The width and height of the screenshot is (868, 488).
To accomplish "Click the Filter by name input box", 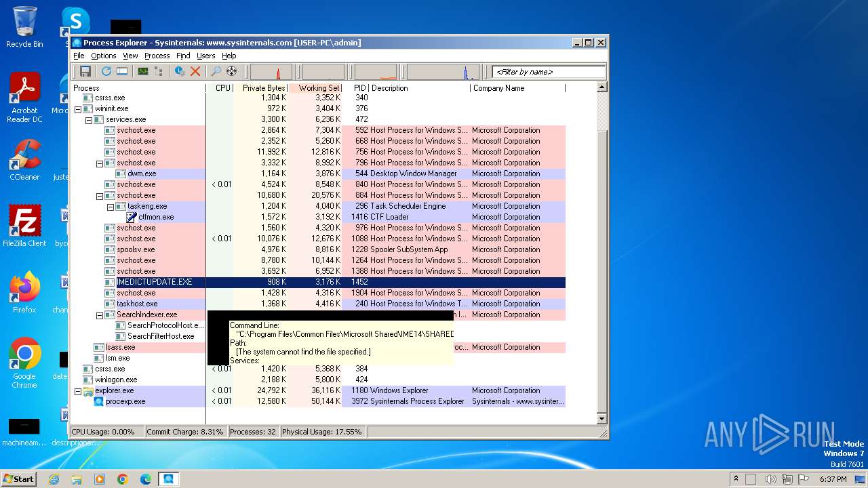I will [x=549, y=72].
